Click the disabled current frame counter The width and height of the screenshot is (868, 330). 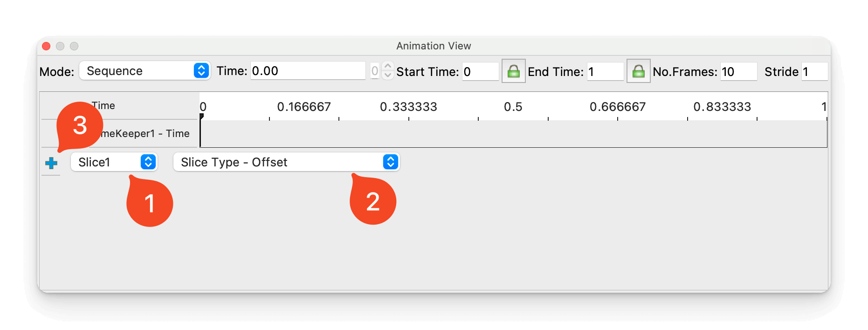(374, 71)
